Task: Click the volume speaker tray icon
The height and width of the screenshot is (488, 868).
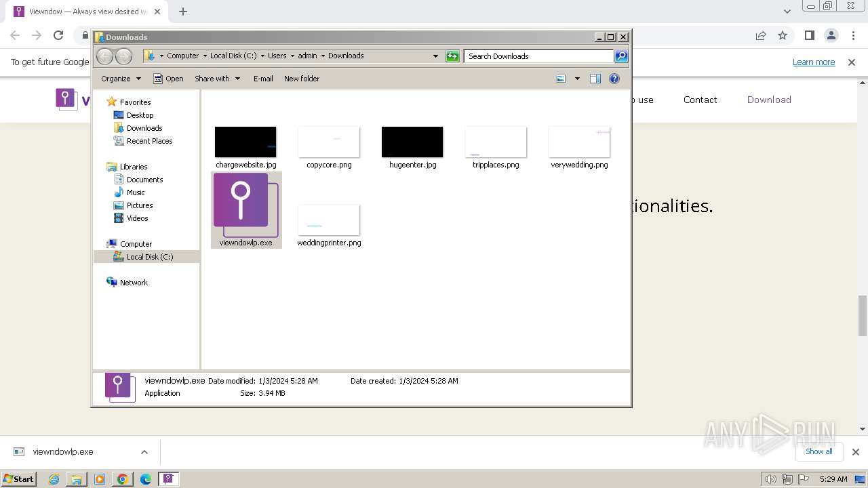Action: (x=771, y=479)
